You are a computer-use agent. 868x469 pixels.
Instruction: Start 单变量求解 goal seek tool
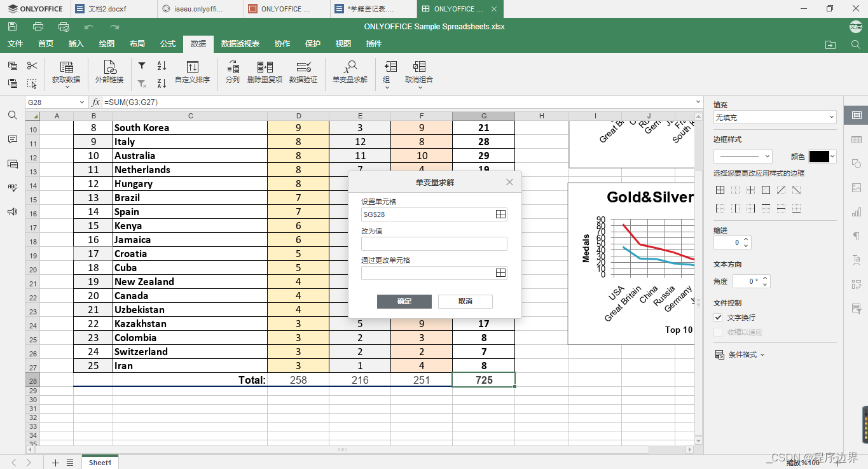[350, 72]
